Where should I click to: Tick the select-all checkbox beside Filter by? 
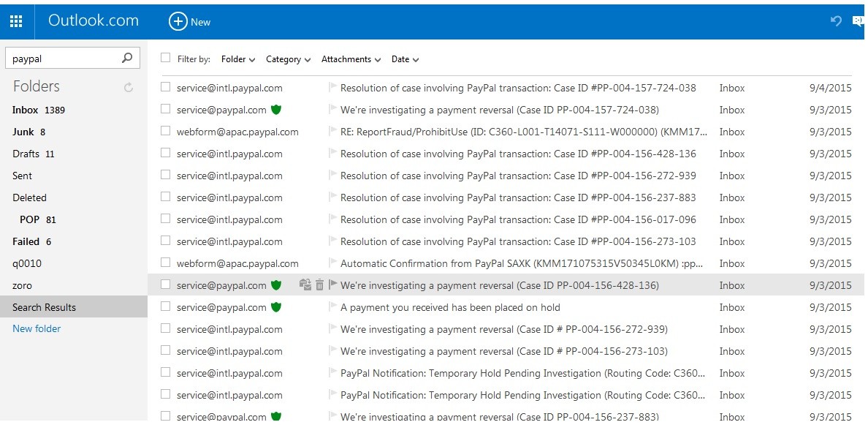click(166, 59)
